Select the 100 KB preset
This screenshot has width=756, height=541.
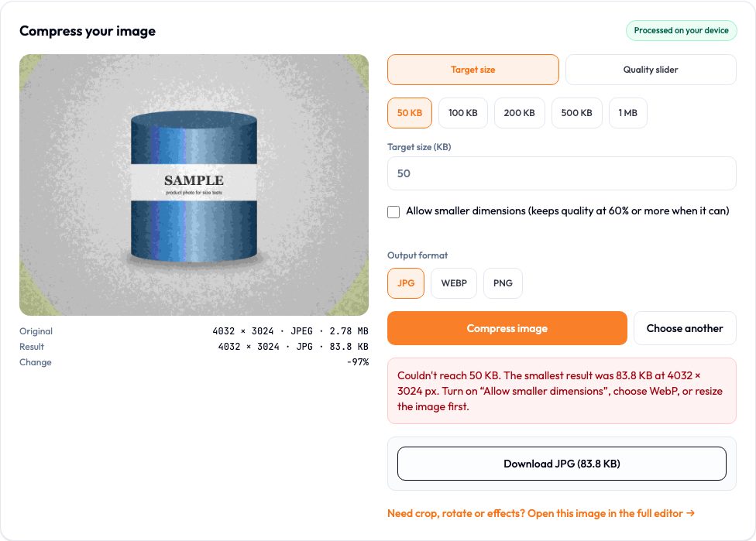point(463,113)
